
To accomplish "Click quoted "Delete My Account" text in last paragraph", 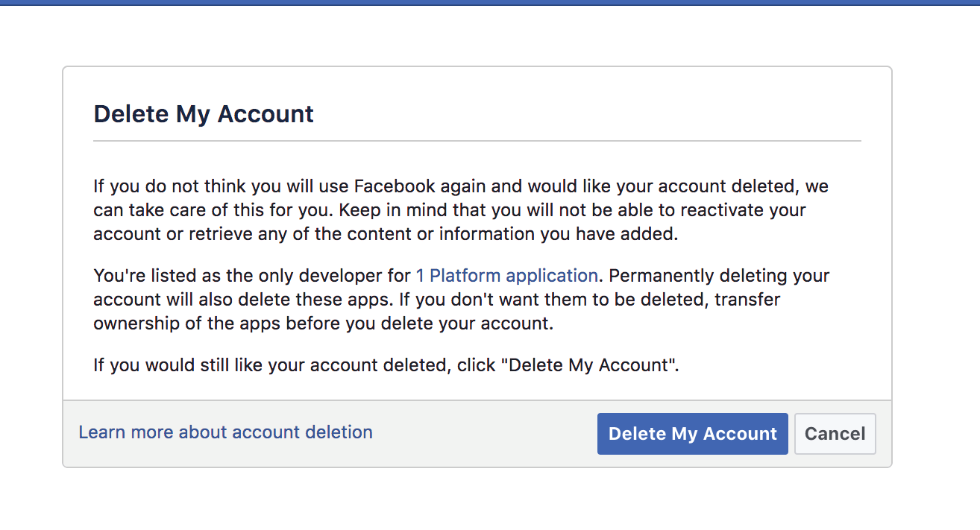I will coord(588,365).
